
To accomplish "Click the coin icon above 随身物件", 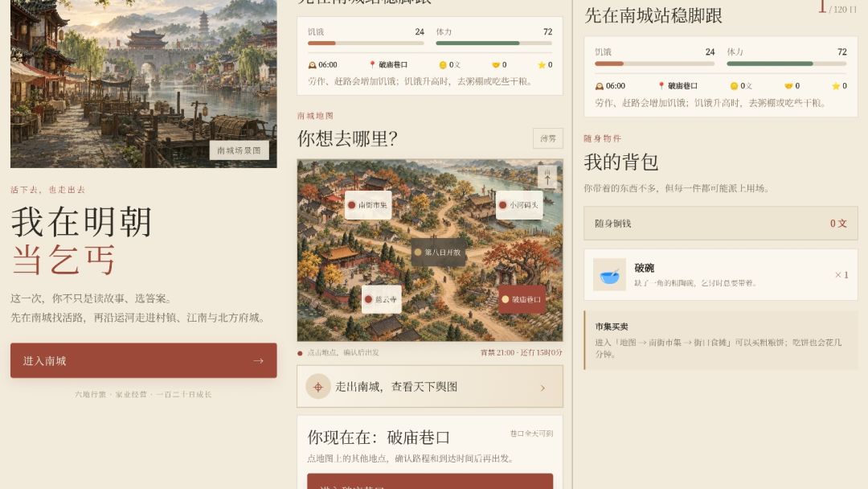I will pos(734,86).
